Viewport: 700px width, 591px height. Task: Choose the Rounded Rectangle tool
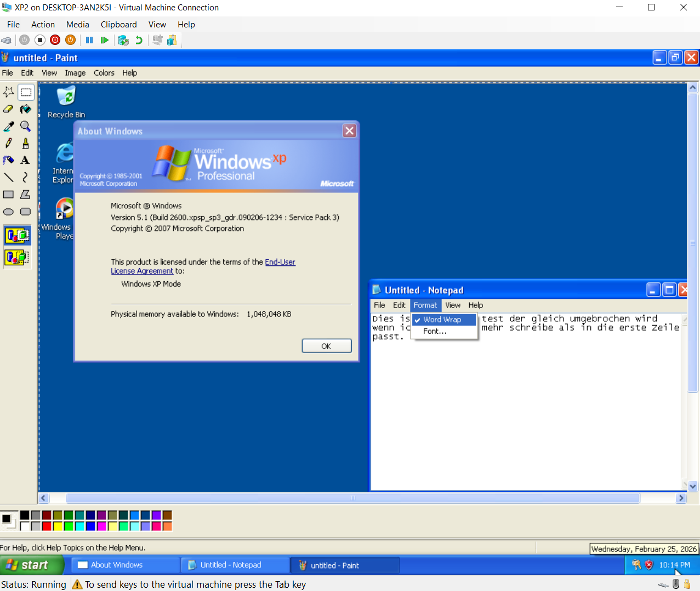pos(26,212)
